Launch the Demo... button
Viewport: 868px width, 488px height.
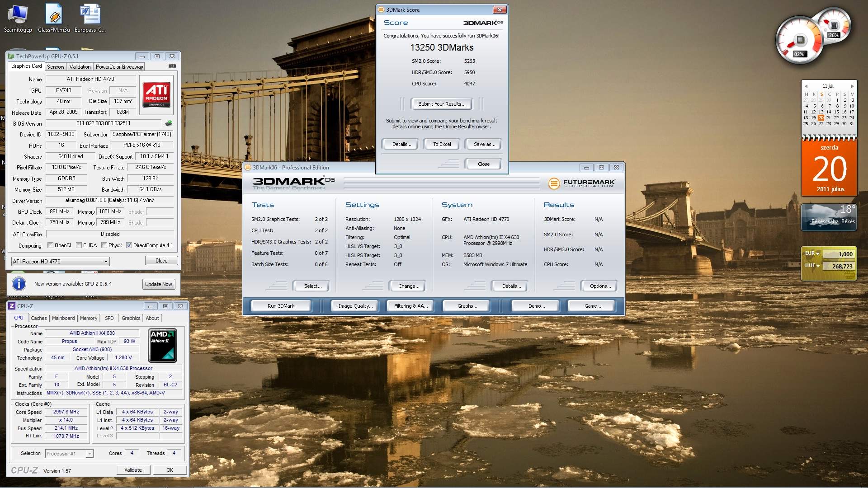click(x=536, y=306)
